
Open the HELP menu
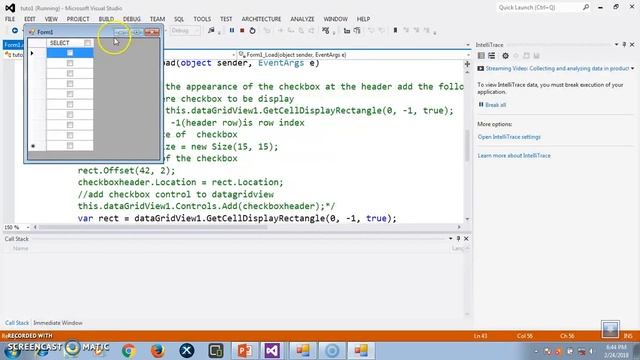click(x=363, y=19)
